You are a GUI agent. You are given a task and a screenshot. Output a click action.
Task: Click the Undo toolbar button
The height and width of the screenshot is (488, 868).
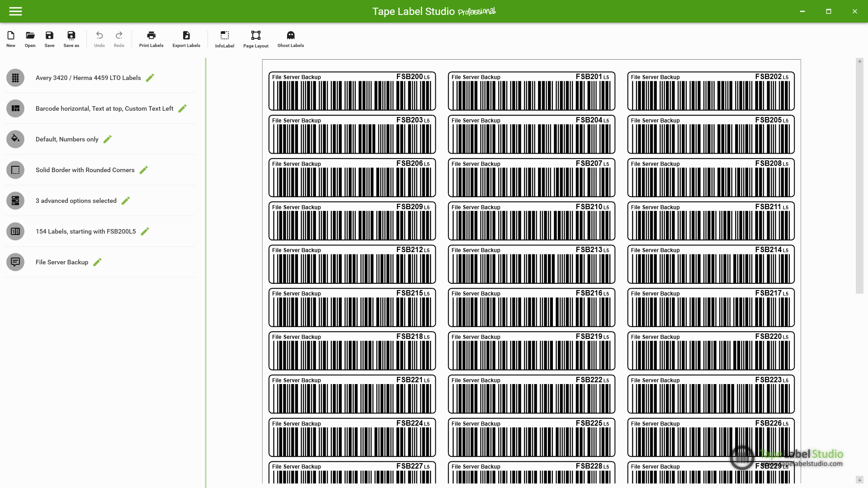point(99,38)
